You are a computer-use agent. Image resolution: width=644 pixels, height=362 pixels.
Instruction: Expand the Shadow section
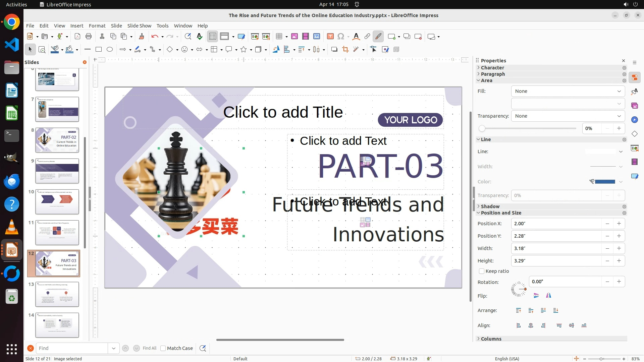(490, 206)
